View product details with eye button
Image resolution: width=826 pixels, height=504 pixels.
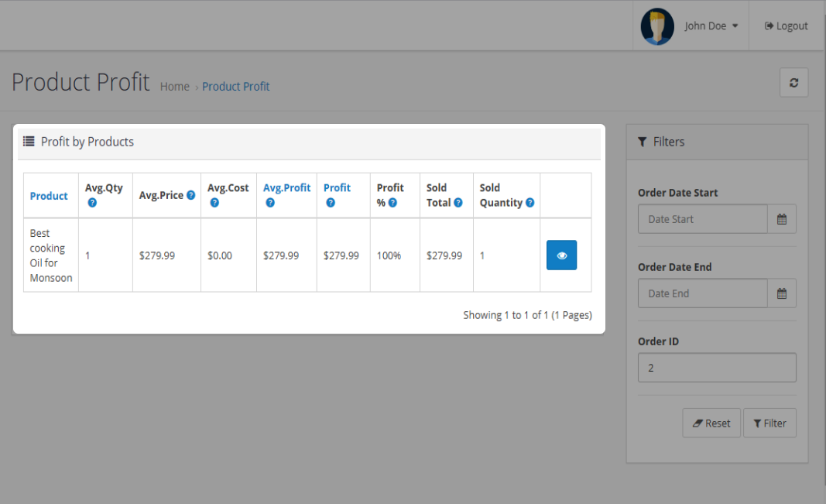561,255
